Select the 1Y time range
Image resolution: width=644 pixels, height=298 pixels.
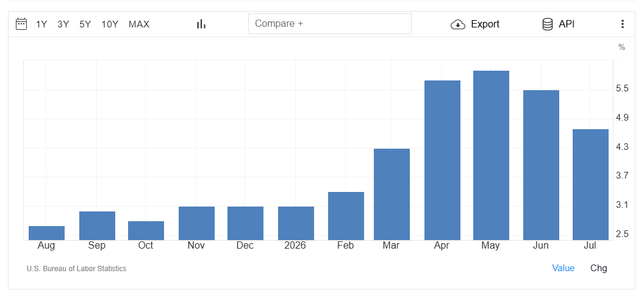(x=41, y=24)
